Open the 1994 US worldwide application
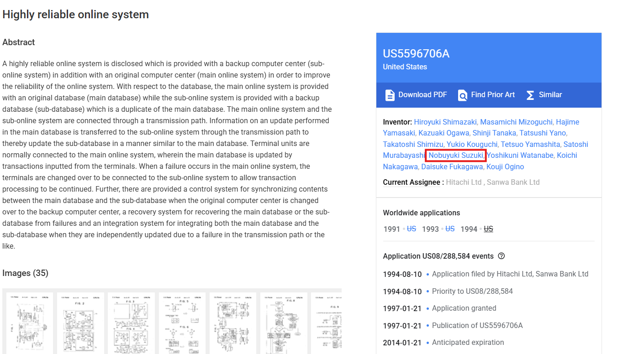This screenshot has width=644, height=354. click(x=488, y=229)
